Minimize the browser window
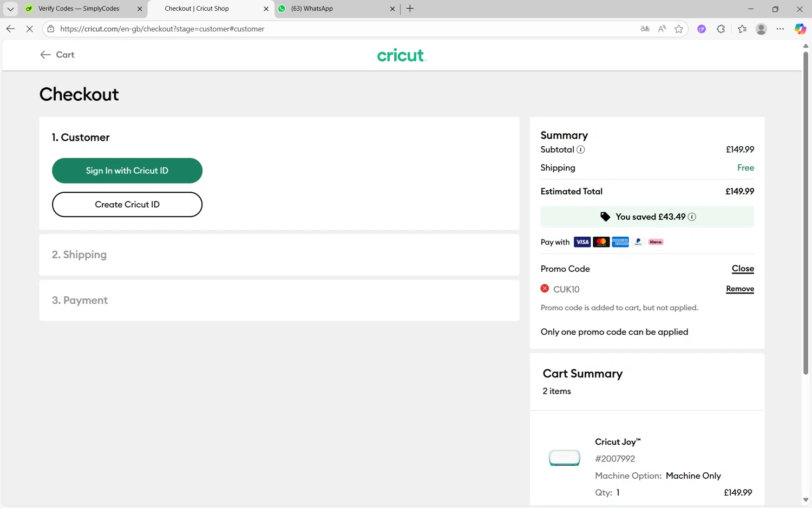The image size is (812, 508). (x=750, y=9)
